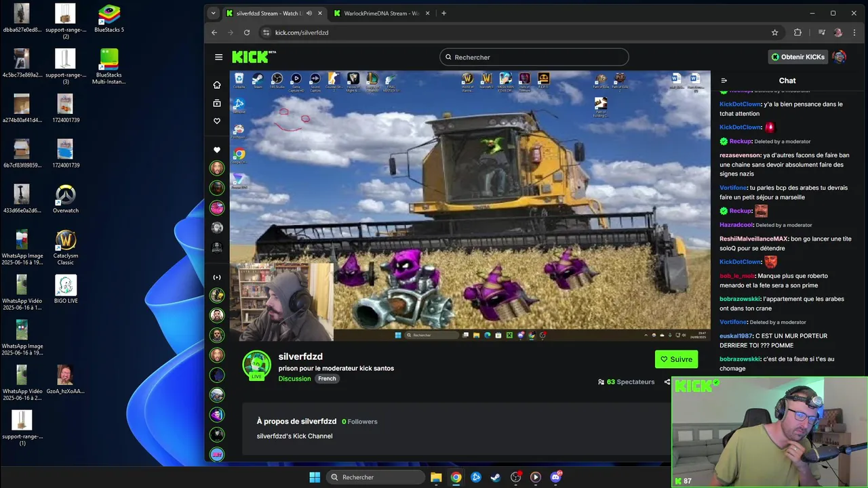Select the support-range (1) desktop file
Screen dimensions: 868x488
tap(22, 428)
